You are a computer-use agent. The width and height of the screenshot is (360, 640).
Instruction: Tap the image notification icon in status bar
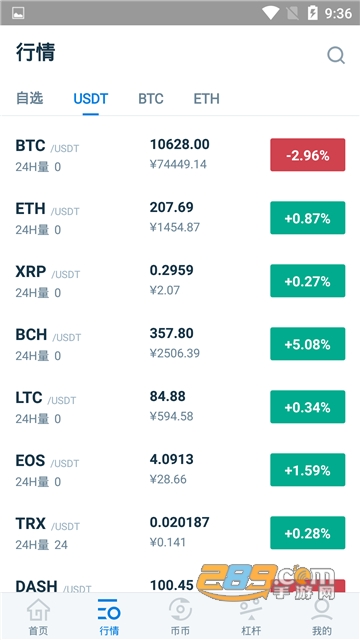[x=18, y=13]
